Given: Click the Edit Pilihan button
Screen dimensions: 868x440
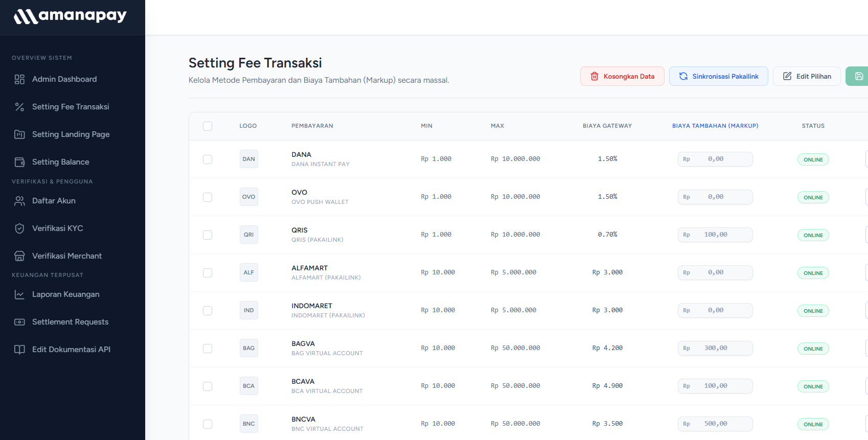Looking at the screenshot, I should (807, 76).
